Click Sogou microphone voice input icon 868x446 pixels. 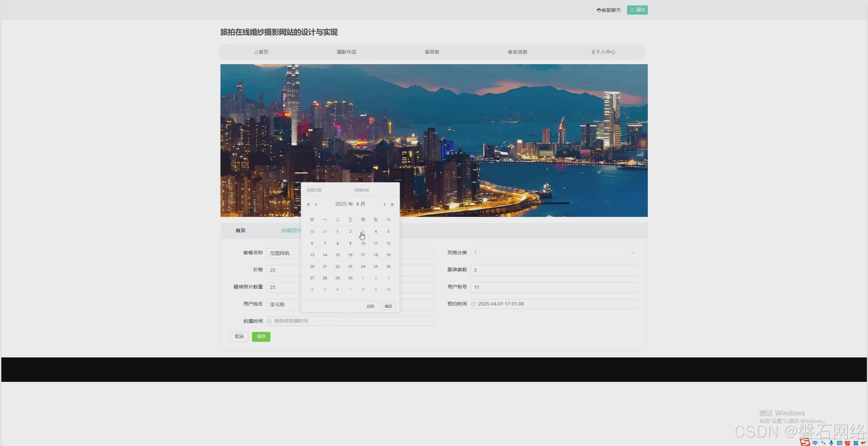(831, 443)
